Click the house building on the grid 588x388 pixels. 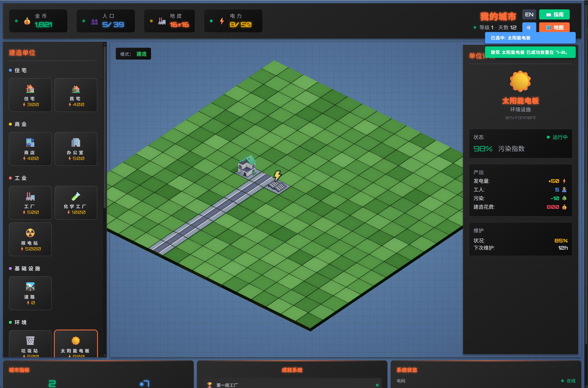247,167
